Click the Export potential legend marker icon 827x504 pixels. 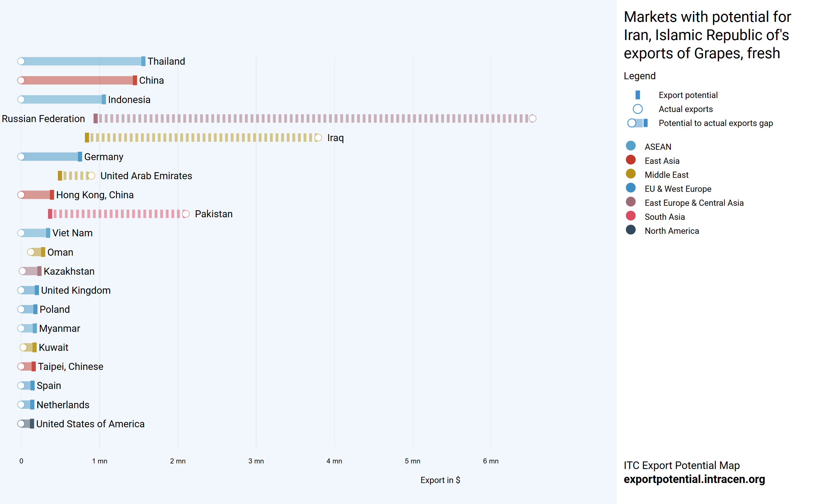click(x=637, y=95)
